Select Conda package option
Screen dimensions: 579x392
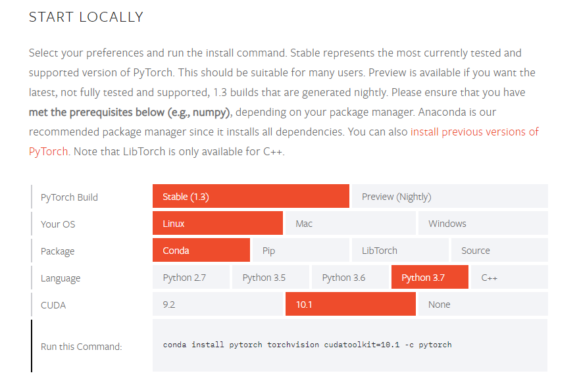click(201, 250)
